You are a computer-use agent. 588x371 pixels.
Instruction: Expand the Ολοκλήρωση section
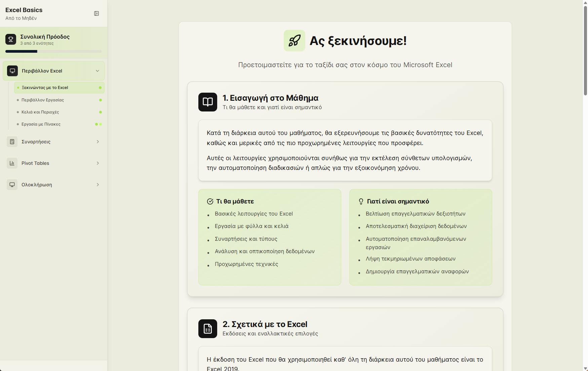pos(98,185)
